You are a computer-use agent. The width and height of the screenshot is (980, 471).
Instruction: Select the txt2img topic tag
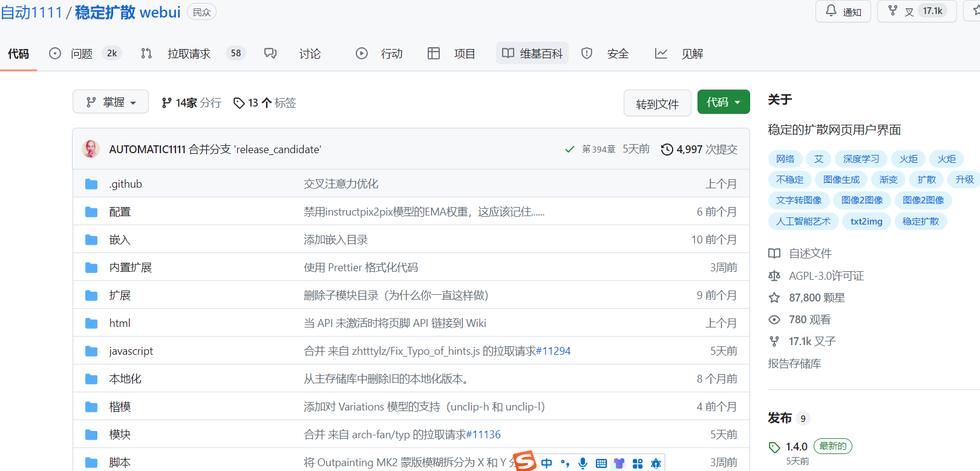point(866,222)
